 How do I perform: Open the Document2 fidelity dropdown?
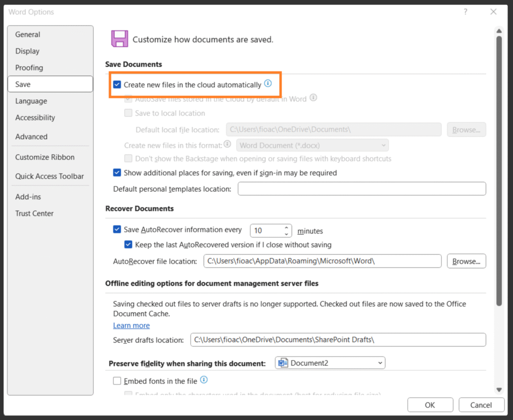(330, 363)
